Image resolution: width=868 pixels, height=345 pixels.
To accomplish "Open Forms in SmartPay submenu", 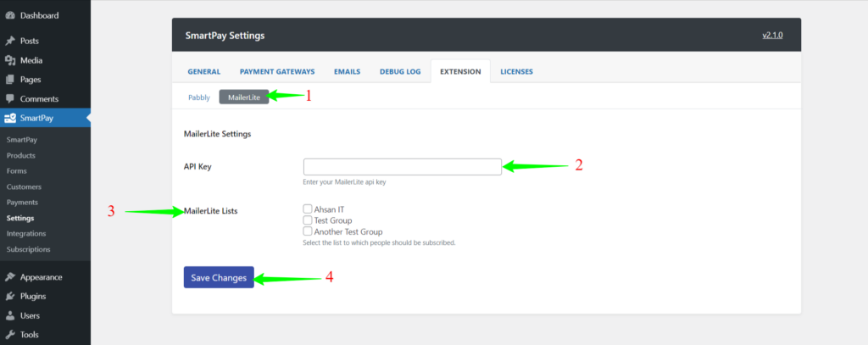I will [17, 171].
